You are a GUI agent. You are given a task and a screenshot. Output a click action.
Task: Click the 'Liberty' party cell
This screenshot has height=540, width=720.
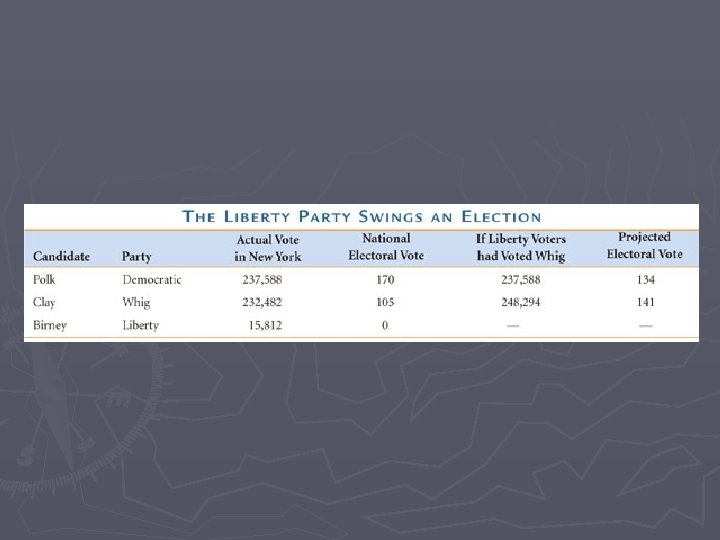tap(141, 325)
